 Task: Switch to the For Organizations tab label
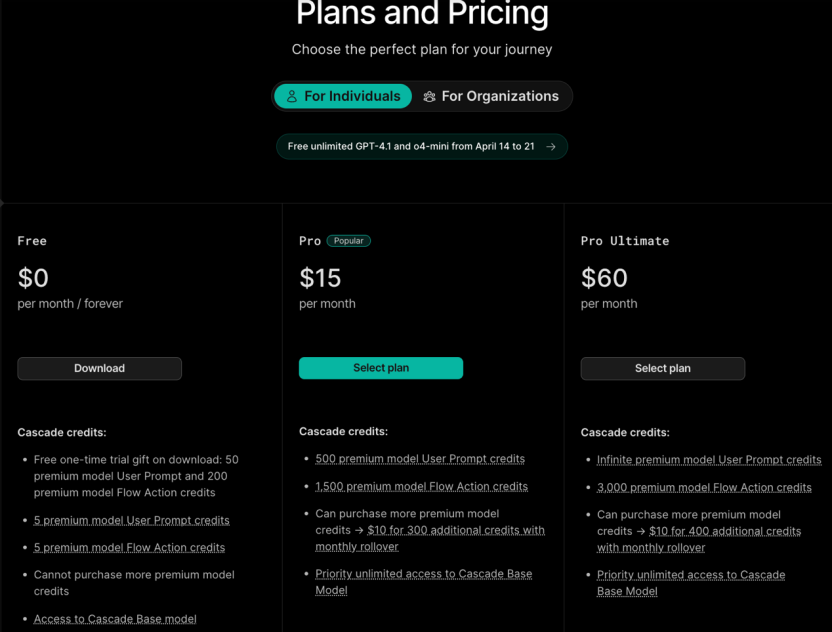(x=500, y=97)
